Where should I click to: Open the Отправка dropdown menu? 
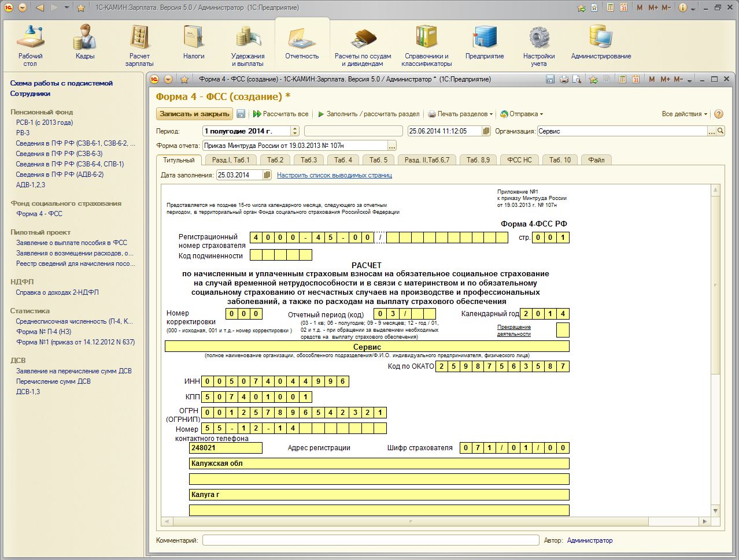point(522,114)
